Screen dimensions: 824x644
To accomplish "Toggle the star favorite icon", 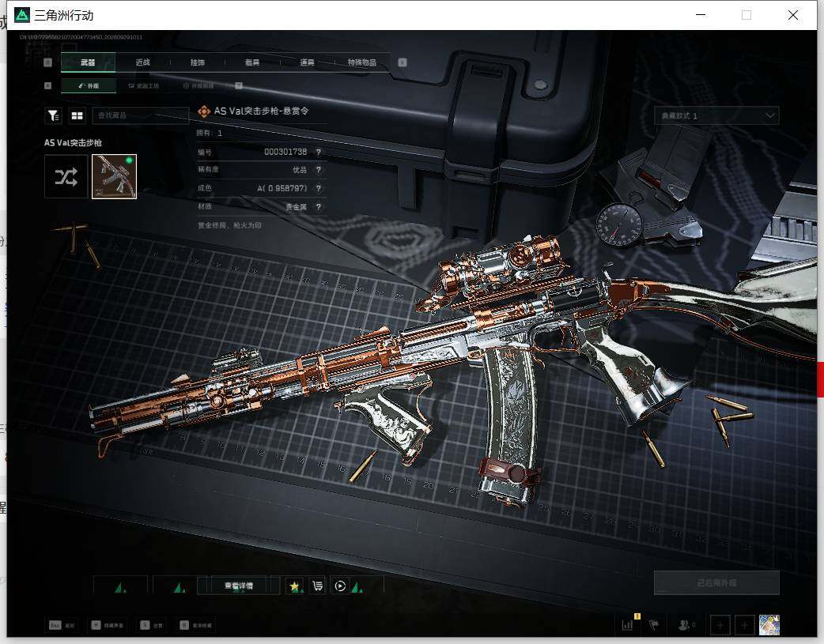I will (294, 586).
